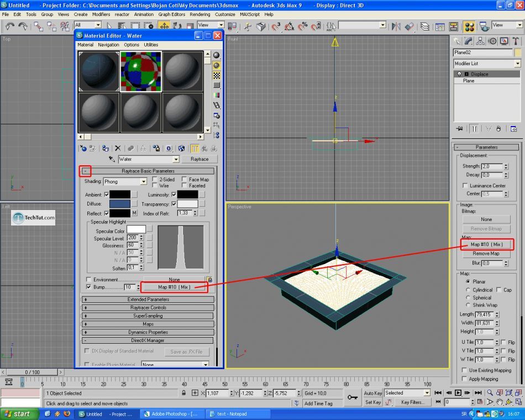Click Assign Material to Selection icon

click(x=105, y=148)
